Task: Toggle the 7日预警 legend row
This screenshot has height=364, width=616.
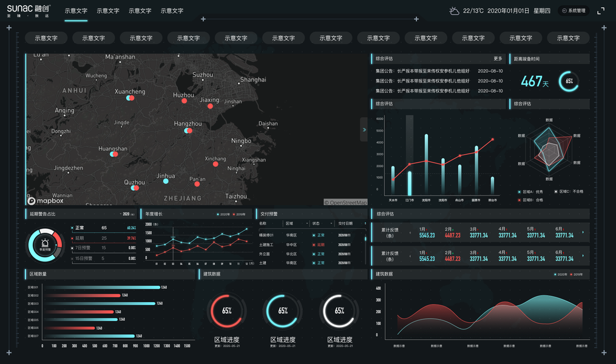Action: (x=104, y=248)
